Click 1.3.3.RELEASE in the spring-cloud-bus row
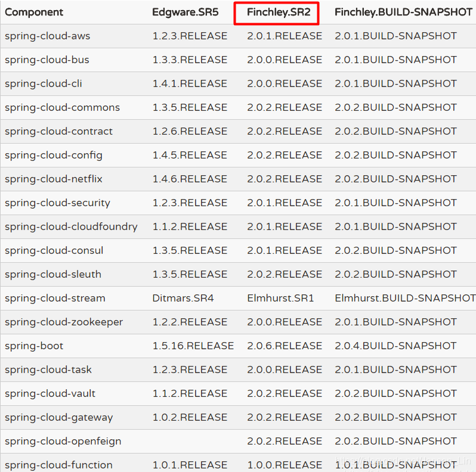 coord(190,60)
